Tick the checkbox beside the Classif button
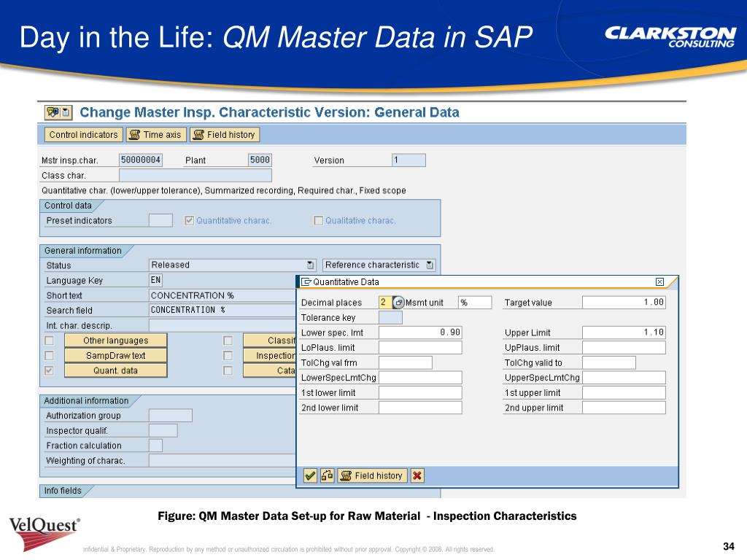 (228, 341)
